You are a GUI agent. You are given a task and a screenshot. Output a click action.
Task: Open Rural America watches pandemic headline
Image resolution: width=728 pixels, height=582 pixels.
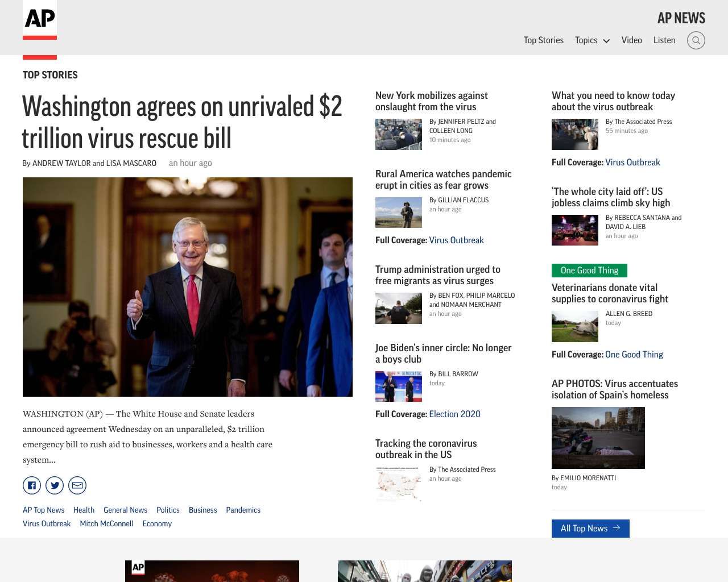pyautogui.click(x=444, y=180)
